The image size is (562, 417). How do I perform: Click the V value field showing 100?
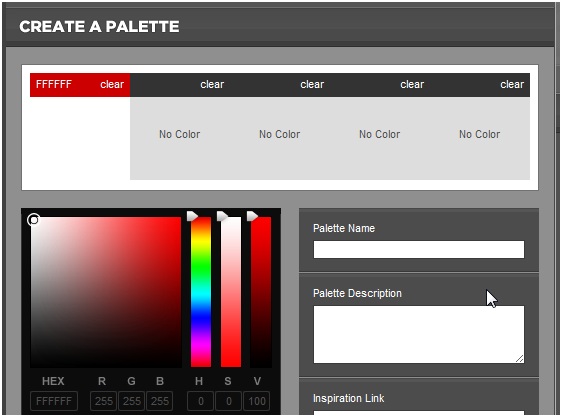coord(257,401)
